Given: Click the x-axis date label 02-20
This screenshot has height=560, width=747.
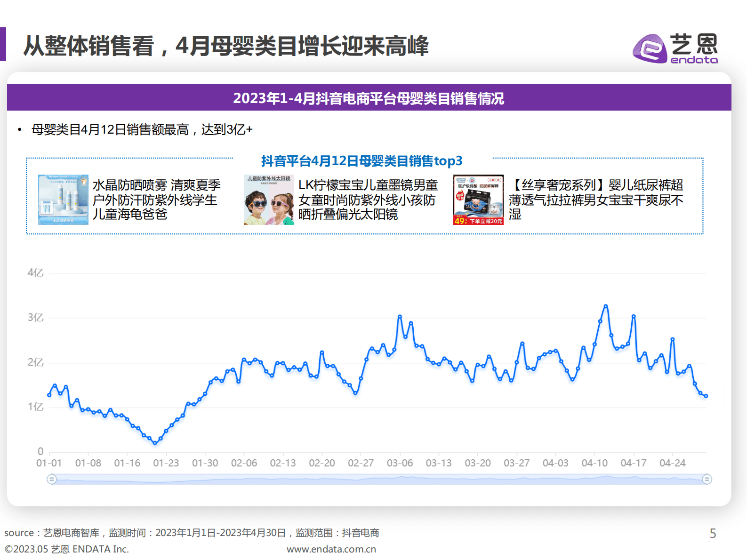Looking at the screenshot, I should (x=322, y=463).
